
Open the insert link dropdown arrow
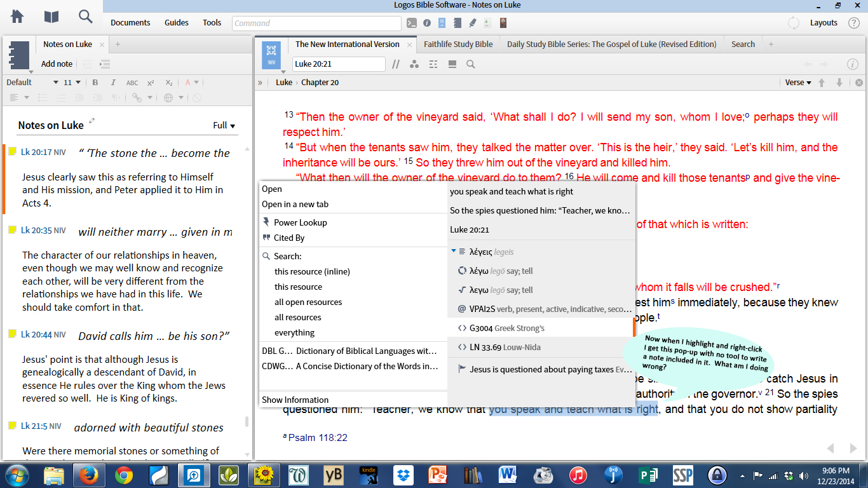[151, 98]
